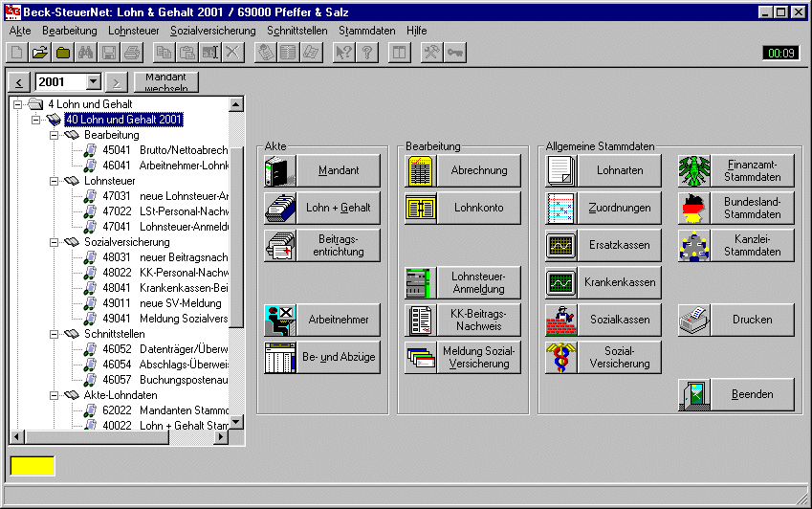Open the Stammdaten menu
812x509 pixels.
[366, 31]
